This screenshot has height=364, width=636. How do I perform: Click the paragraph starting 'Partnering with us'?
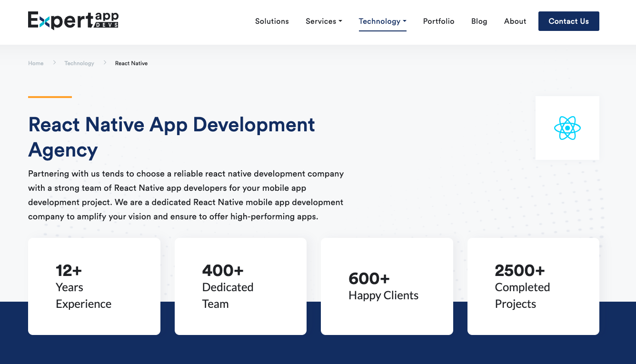[186, 195]
